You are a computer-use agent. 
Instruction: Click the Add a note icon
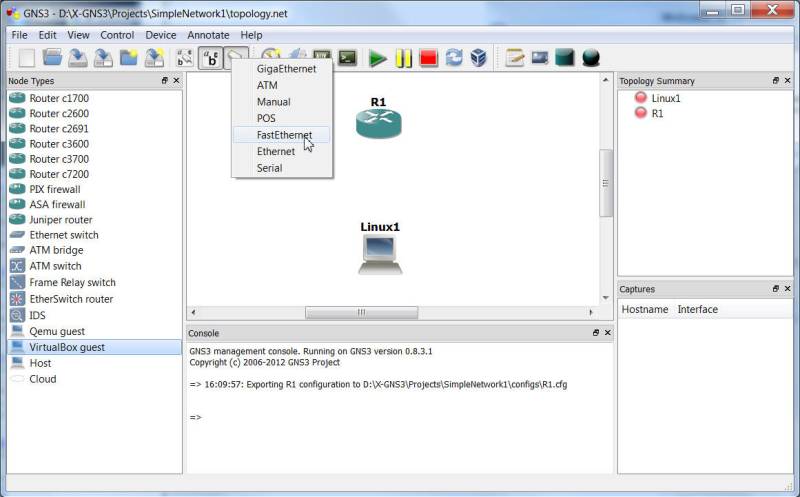514,58
